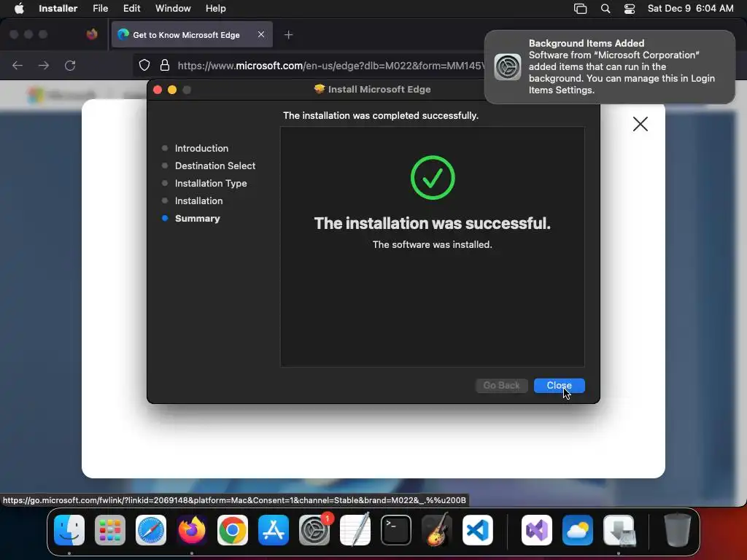Open App Store from the Dock

[x=274, y=530]
